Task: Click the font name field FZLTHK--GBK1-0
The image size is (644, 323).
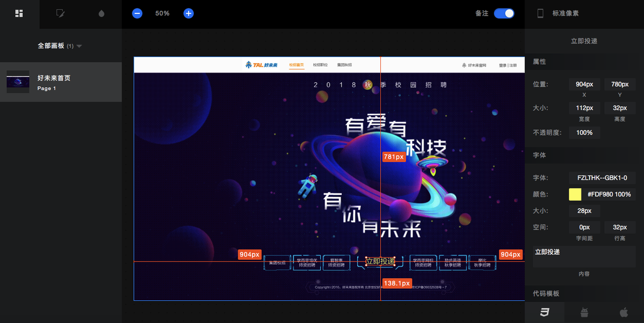Action: point(602,178)
